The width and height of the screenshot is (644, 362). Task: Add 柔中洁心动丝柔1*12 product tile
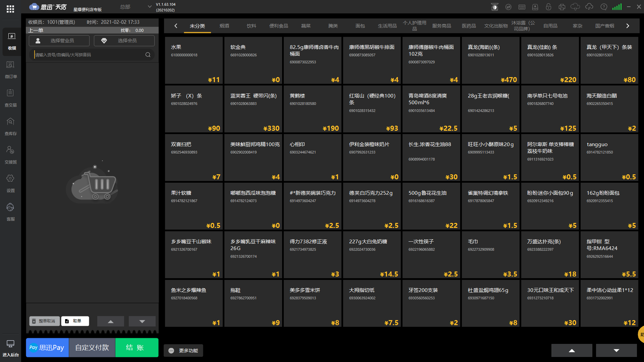pyautogui.click(x=609, y=303)
